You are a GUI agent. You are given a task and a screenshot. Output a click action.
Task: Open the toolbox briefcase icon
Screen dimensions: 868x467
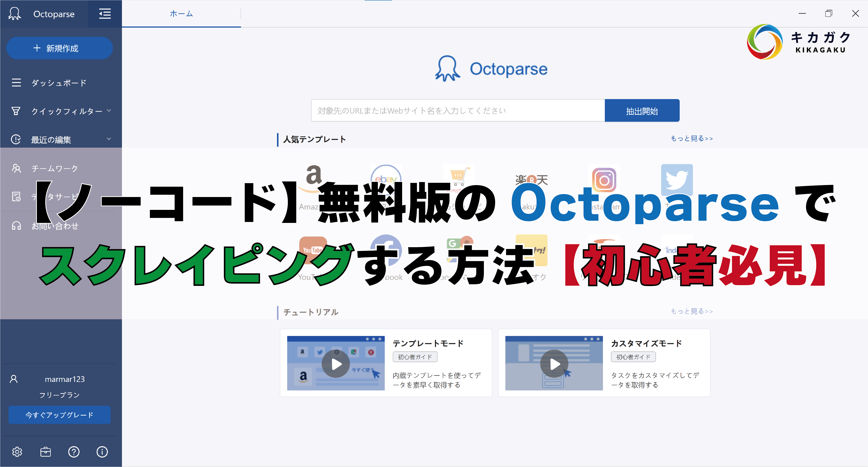coord(46,452)
